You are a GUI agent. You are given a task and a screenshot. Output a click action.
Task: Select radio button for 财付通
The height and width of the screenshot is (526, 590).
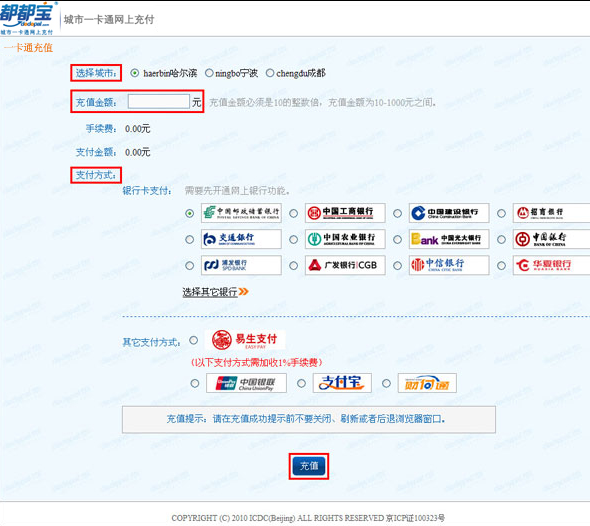[x=386, y=383]
